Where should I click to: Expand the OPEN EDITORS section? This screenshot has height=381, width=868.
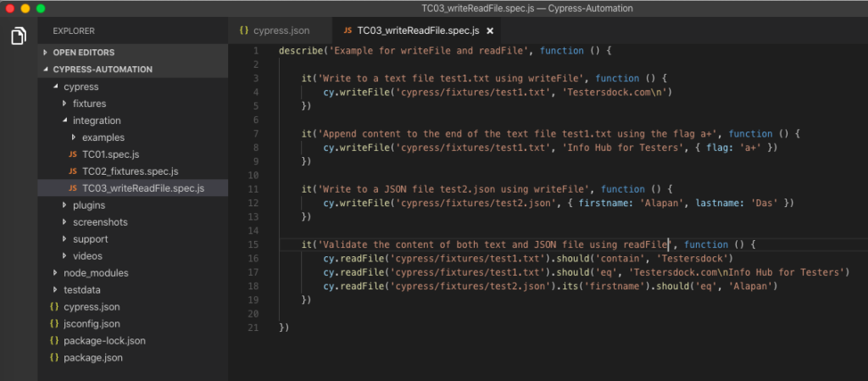coord(46,53)
